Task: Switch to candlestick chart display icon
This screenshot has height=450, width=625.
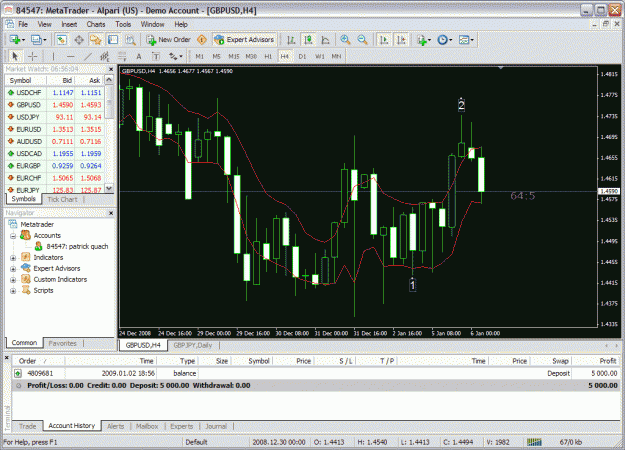Action: pyautogui.click(x=308, y=40)
